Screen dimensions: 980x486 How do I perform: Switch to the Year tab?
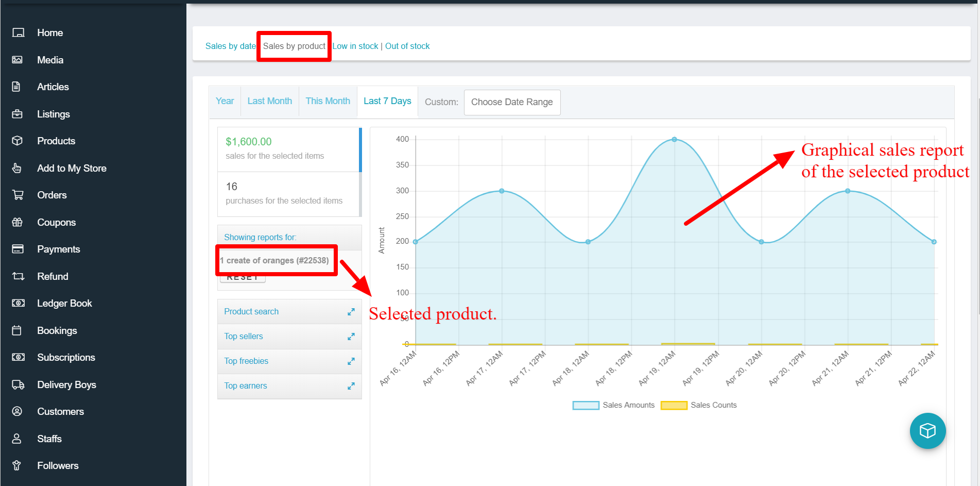coord(225,101)
